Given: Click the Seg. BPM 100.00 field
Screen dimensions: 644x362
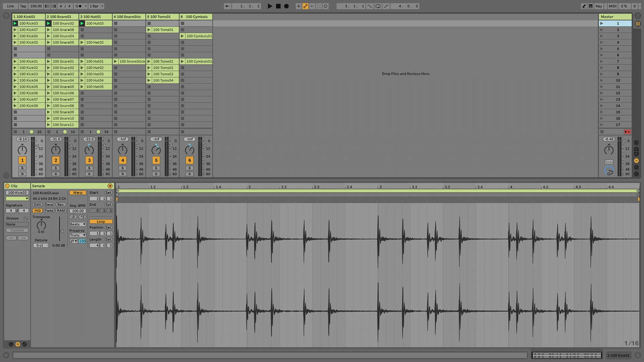Looking at the screenshot, I should tap(78, 210).
